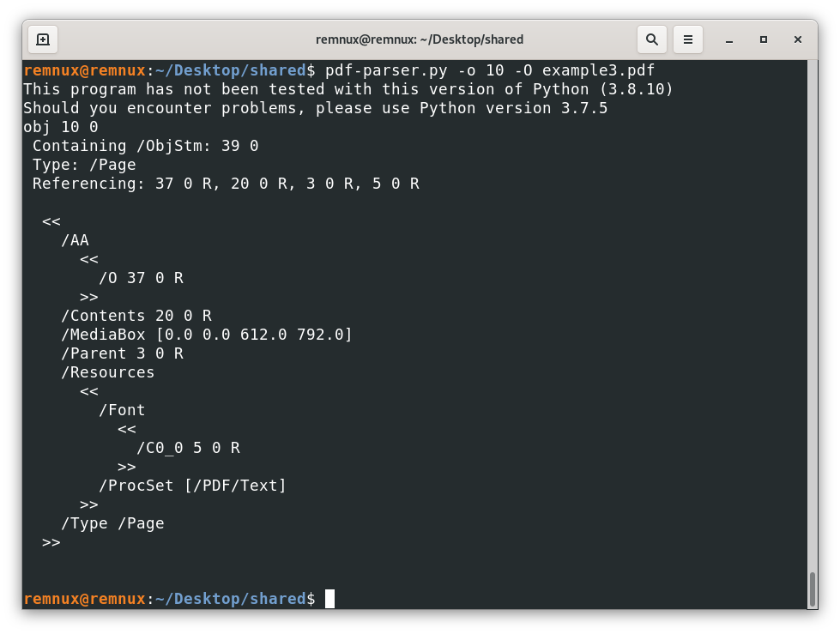Maximize the terminal window

[763, 39]
